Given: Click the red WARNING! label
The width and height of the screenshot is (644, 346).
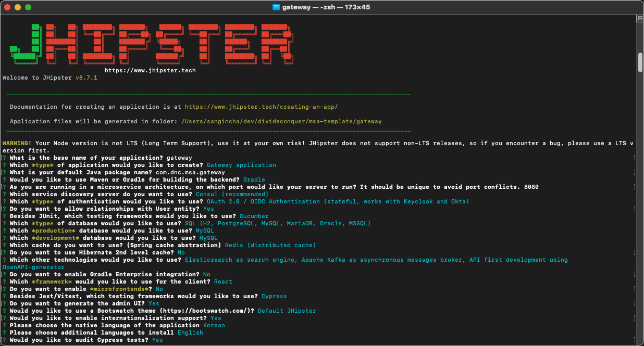Looking at the screenshot, I should (17, 143).
